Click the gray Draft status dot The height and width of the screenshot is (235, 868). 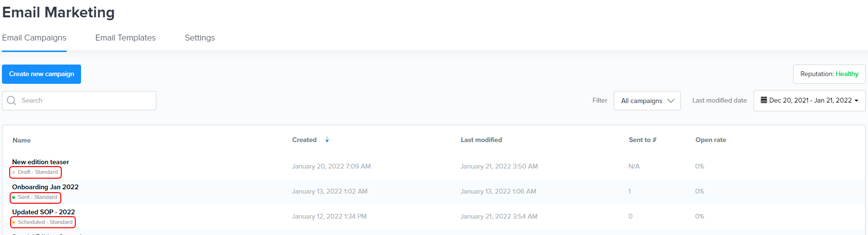pyautogui.click(x=14, y=172)
